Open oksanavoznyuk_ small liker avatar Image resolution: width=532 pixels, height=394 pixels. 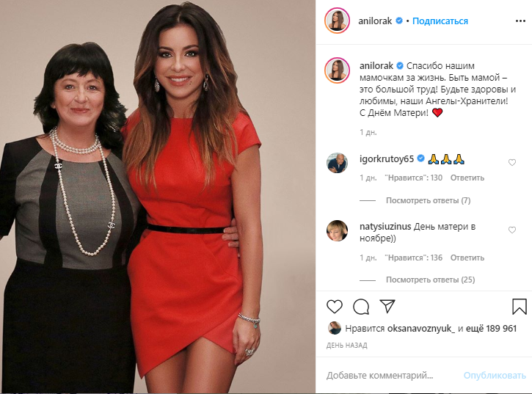334,328
